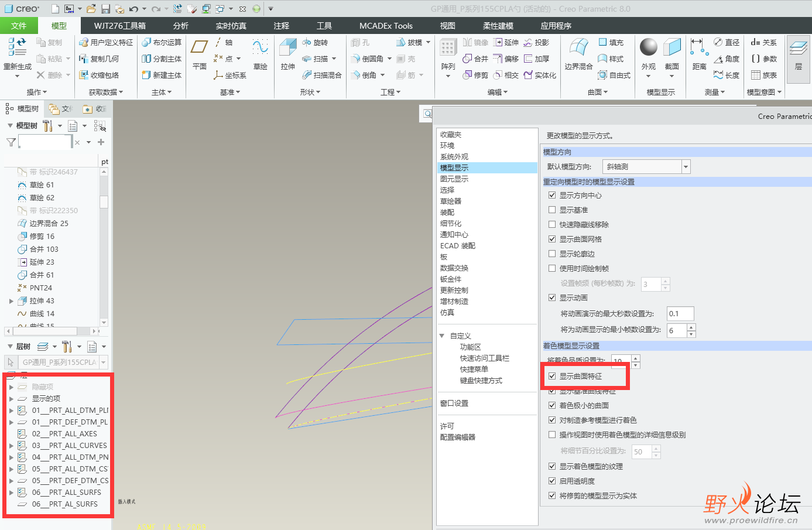Click the Save icon in quick access toolbar
Image resolution: width=812 pixels, height=530 pixels.
point(105,9)
